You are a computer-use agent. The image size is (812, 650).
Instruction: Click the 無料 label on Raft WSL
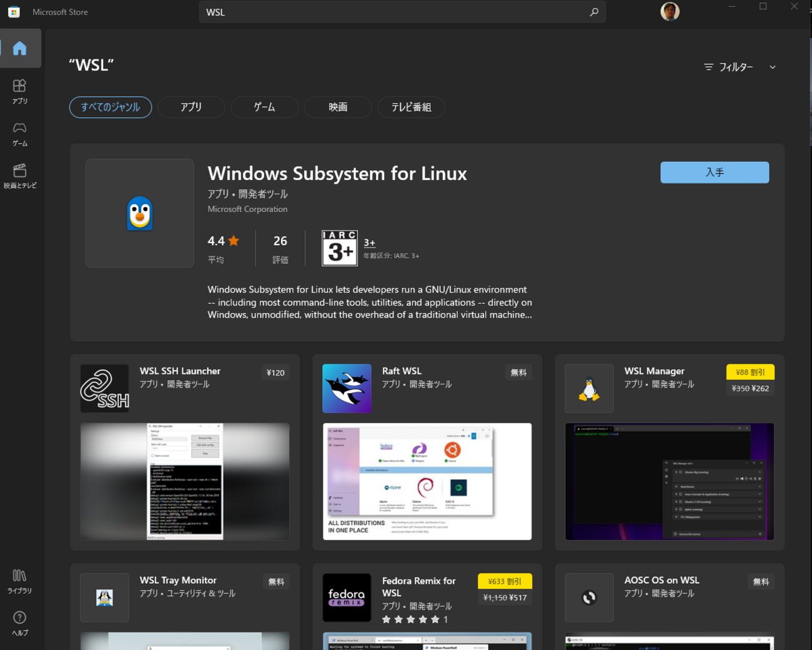tap(518, 372)
